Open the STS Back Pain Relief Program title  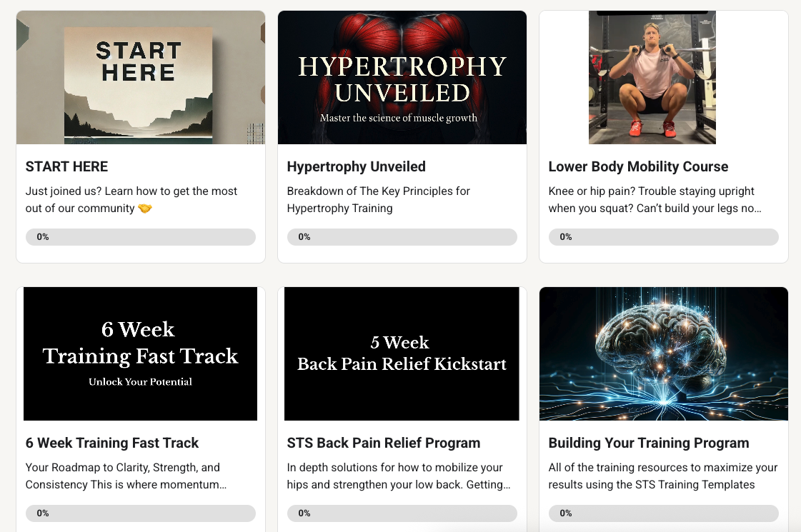pyautogui.click(x=384, y=443)
